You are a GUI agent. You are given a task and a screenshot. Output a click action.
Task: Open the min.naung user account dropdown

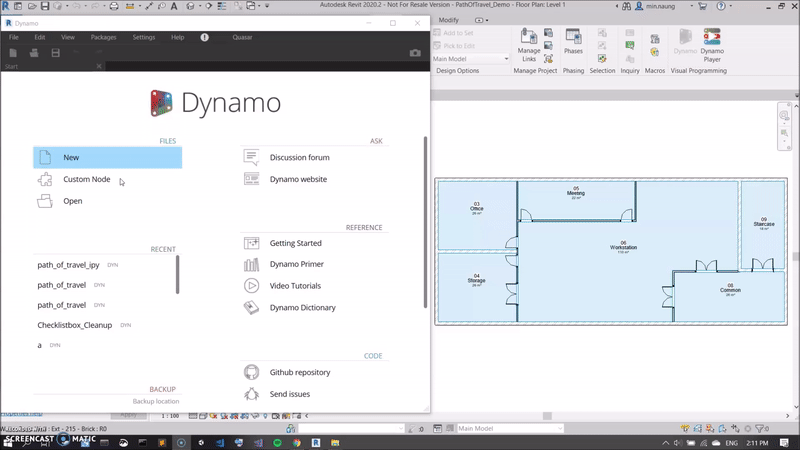[692, 7]
